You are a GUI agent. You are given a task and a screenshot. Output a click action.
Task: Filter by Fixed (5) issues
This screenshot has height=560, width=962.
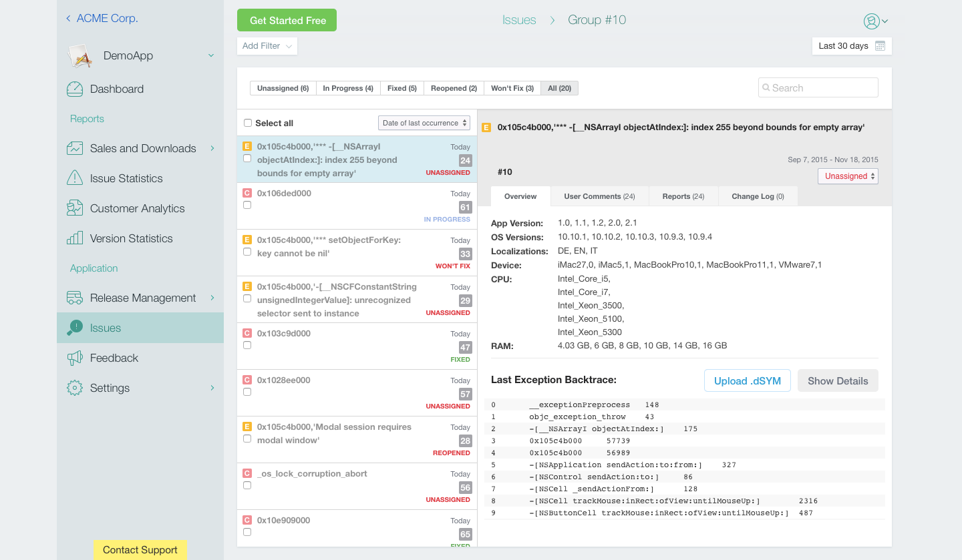click(402, 88)
